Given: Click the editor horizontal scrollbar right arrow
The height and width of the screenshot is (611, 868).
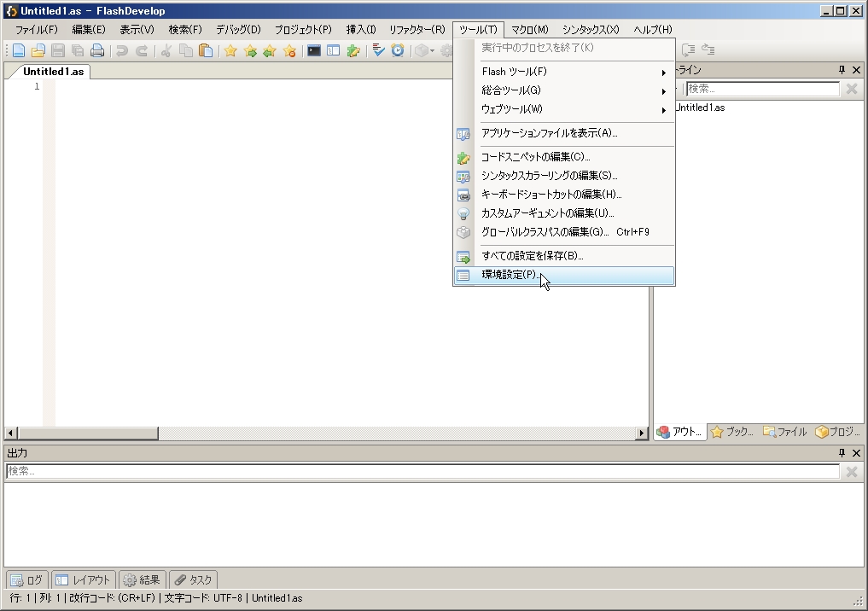Looking at the screenshot, I should click(642, 433).
